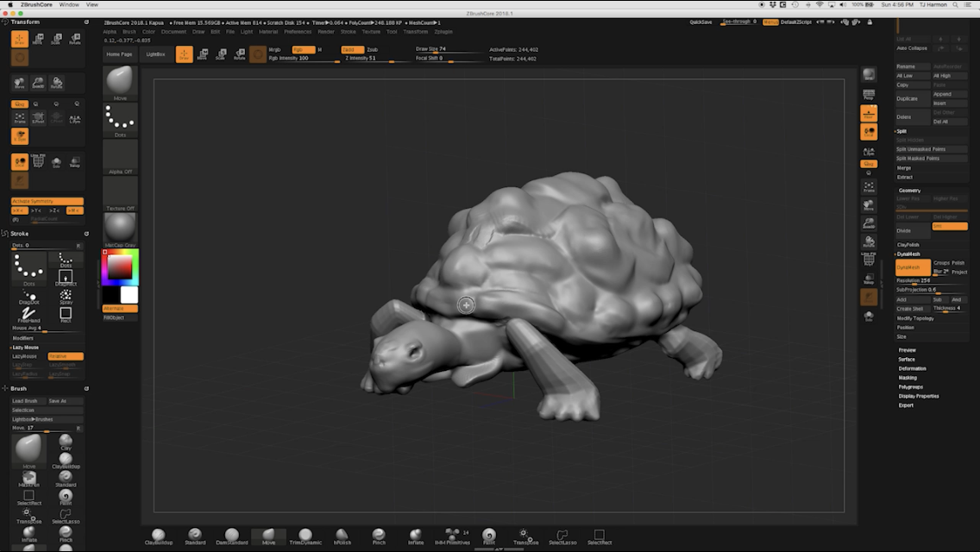Choose the Spray stroke type
Viewport: 980px width, 552px height.
click(x=66, y=297)
